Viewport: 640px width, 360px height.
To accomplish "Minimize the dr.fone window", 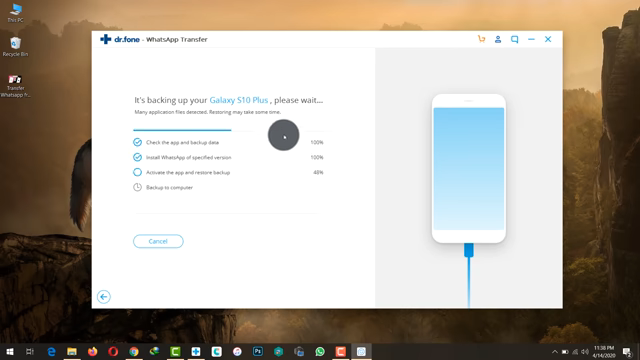I will [x=531, y=39].
